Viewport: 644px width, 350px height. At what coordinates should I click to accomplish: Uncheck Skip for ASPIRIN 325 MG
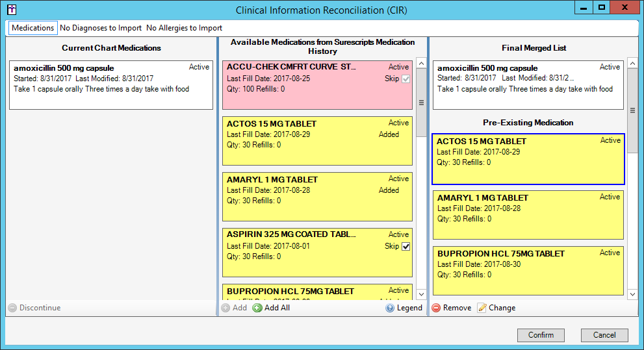point(406,246)
